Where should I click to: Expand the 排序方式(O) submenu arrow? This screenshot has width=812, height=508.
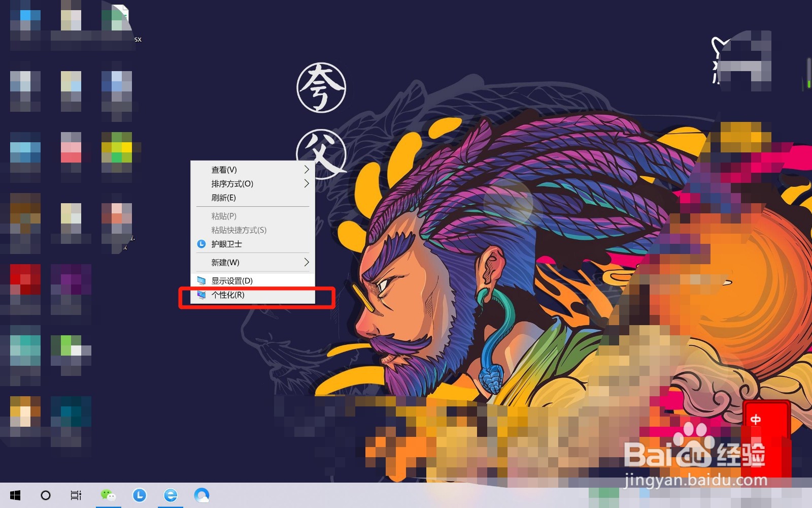[307, 183]
